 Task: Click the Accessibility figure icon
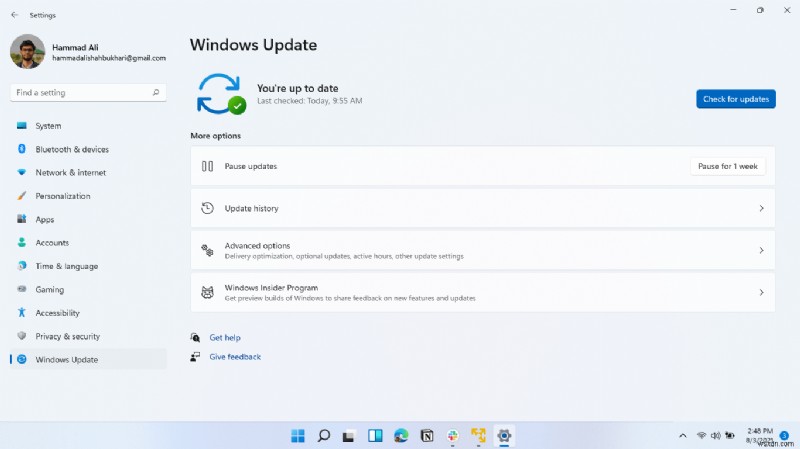point(21,312)
